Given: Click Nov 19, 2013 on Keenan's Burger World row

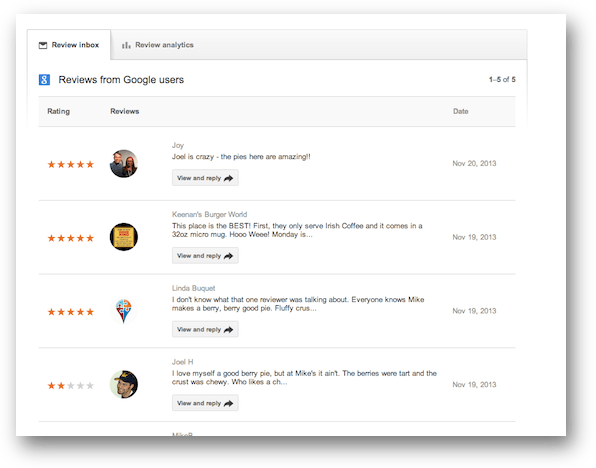Looking at the screenshot, I should coord(474,237).
